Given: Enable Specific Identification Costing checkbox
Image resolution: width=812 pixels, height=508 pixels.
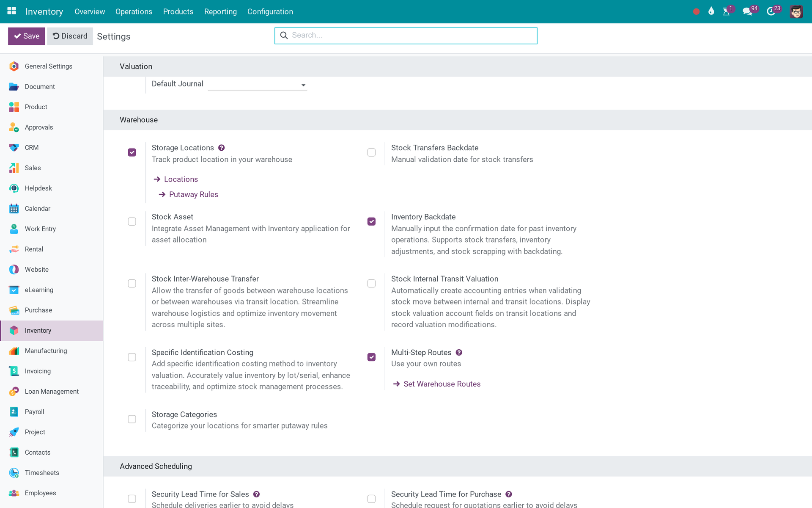Looking at the screenshot, I should [132, 357].
